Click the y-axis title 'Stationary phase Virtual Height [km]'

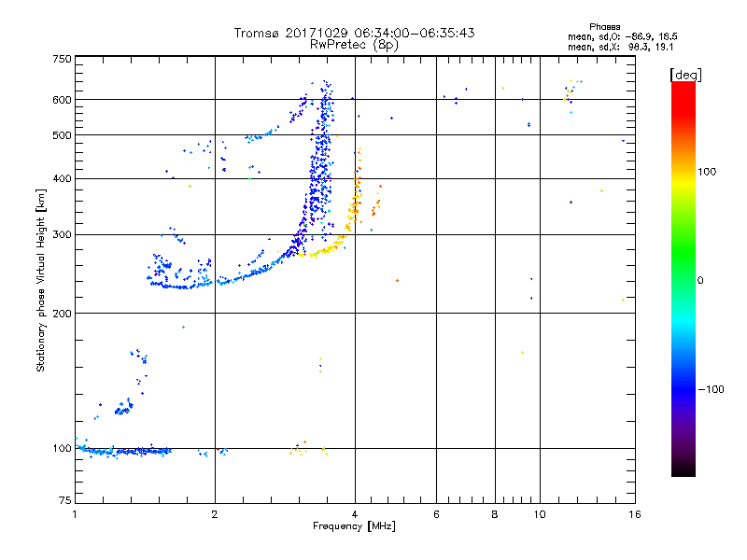point(41,280)
